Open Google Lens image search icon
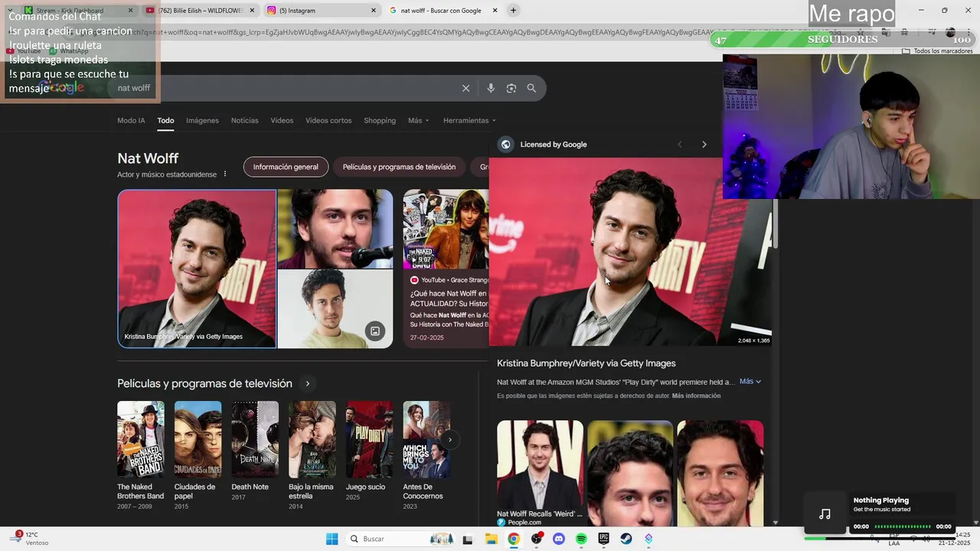Image resolution: width=980 pixels, height=551 pixels. (x=511, y=88)
